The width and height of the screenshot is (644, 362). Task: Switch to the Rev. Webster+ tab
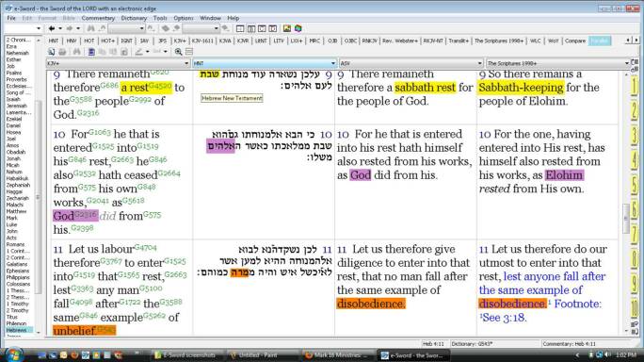[400, 41]
